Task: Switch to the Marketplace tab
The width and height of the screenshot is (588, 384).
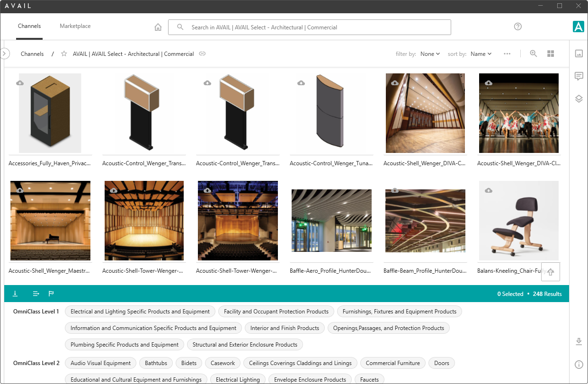Action: 75,27
